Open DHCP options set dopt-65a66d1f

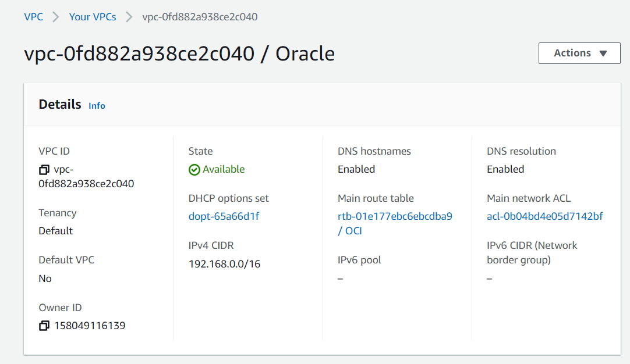pyautogui.click(x=224, y=216)
